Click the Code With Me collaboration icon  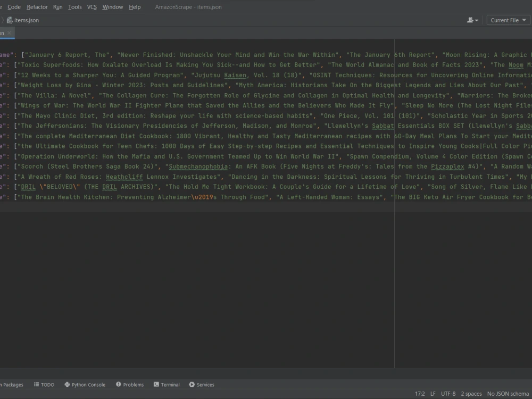pyautogui.click(x=472, y=20)
